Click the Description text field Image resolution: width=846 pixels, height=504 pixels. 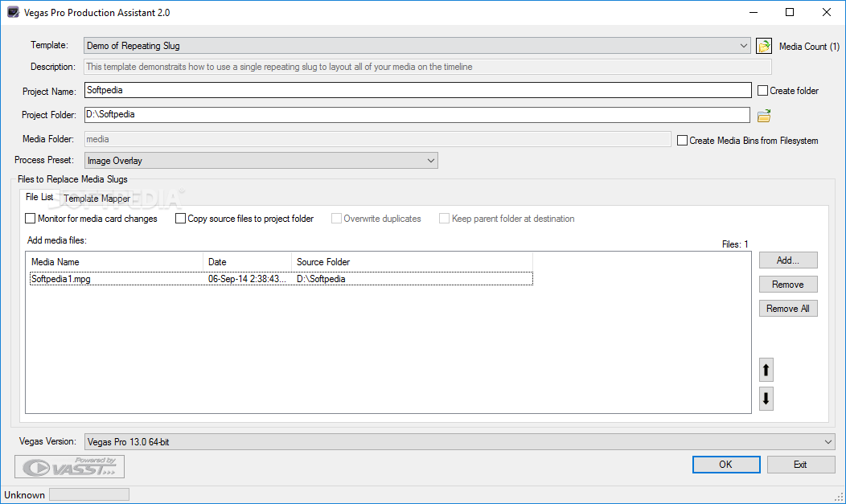pos(428,67)
